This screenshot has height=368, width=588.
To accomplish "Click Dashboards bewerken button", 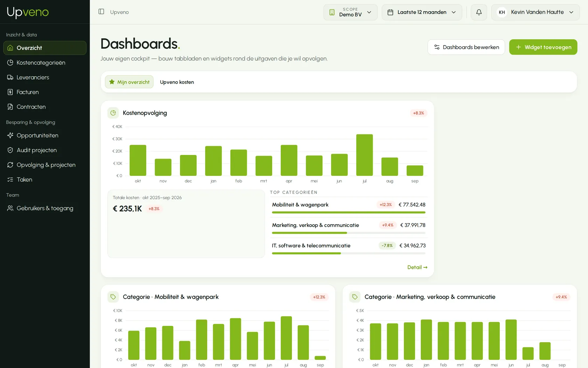I will tap(466, 47).
